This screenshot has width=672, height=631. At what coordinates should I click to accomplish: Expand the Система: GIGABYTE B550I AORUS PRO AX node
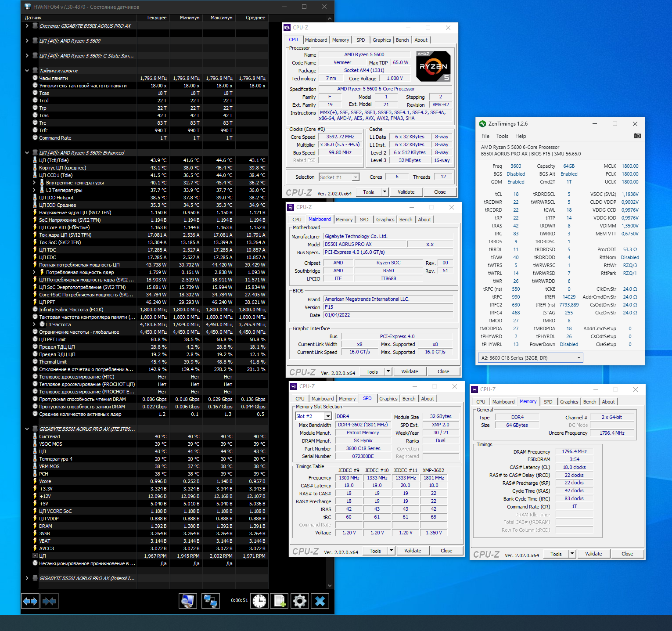pyautogui.click(x=27, y=26)
